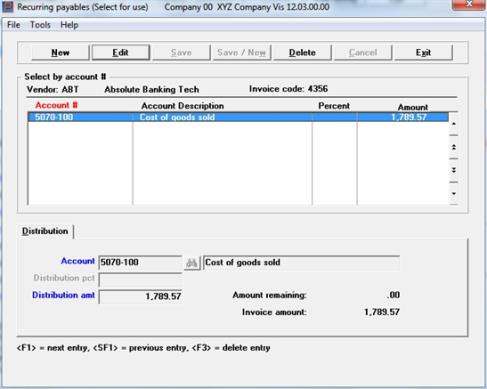Click the Invoice code: 4356 text
This screenshot has width=487, height=389.
coord(288,89)
